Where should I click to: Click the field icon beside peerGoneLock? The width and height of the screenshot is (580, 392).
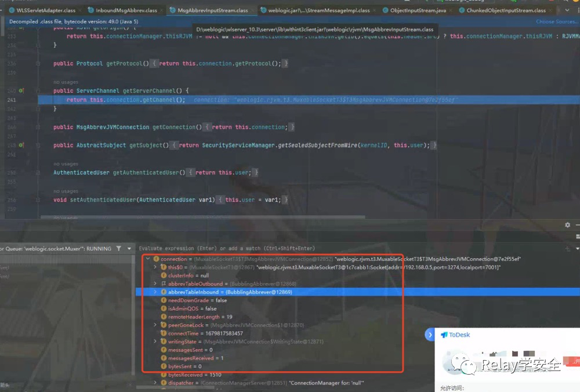tap(164, 325)
